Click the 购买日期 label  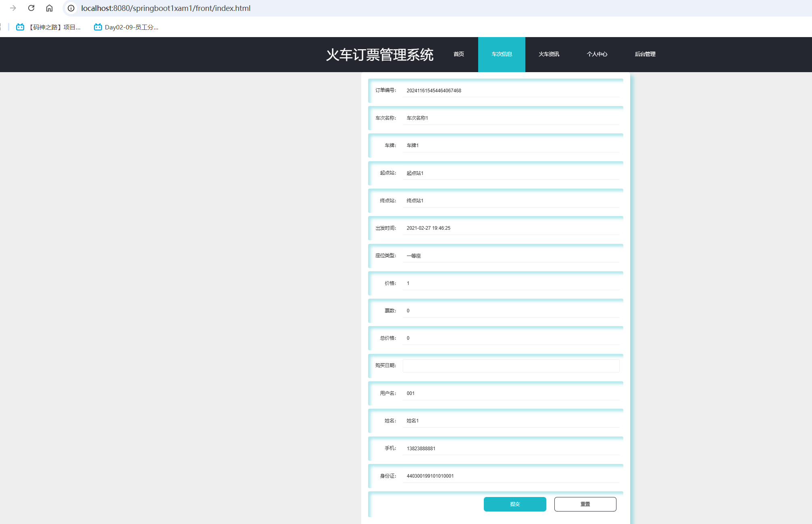386,366
